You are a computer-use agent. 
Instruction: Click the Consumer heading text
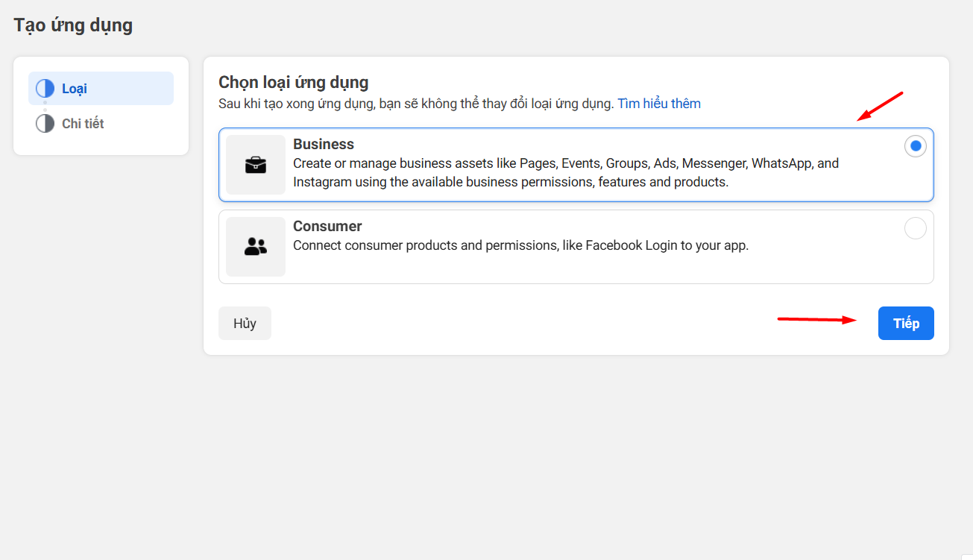(x=327, y=226)
